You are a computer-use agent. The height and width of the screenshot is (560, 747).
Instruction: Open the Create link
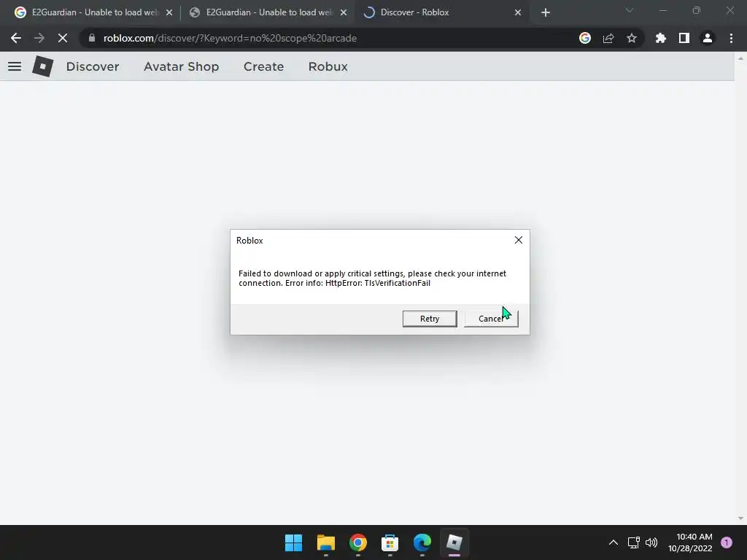coord(263,66)
